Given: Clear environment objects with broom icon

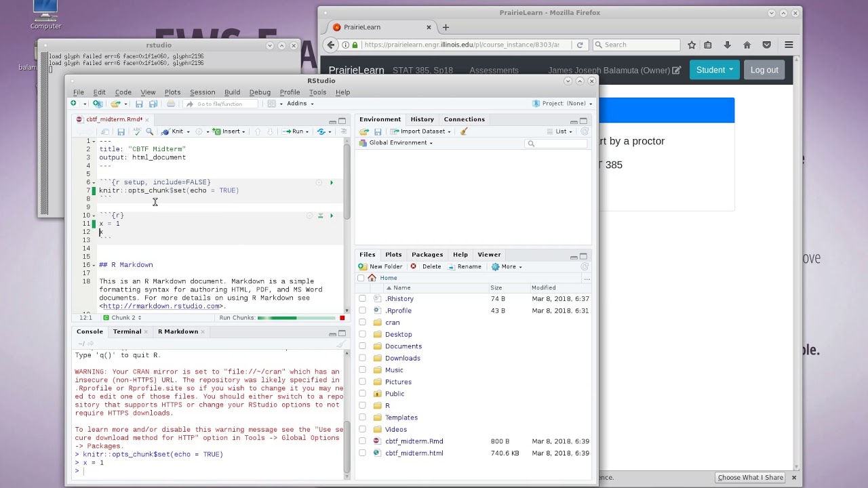Looking at the screenshot, I should click(464, 131).
